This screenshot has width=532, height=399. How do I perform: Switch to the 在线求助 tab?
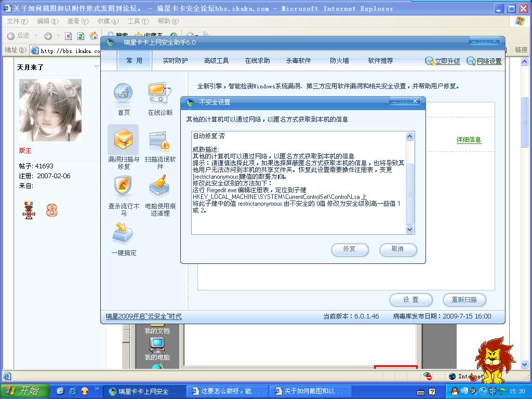pyautogui.click(x=257, y=61)
